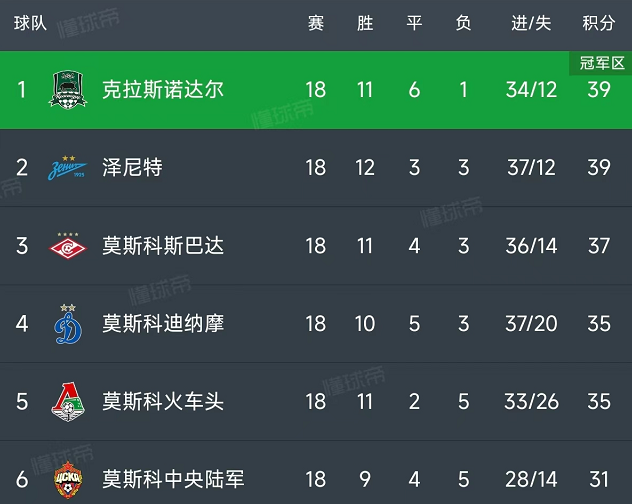
Task: Open team 莫斯科中央陆军
Action: [x=172, y=480]
